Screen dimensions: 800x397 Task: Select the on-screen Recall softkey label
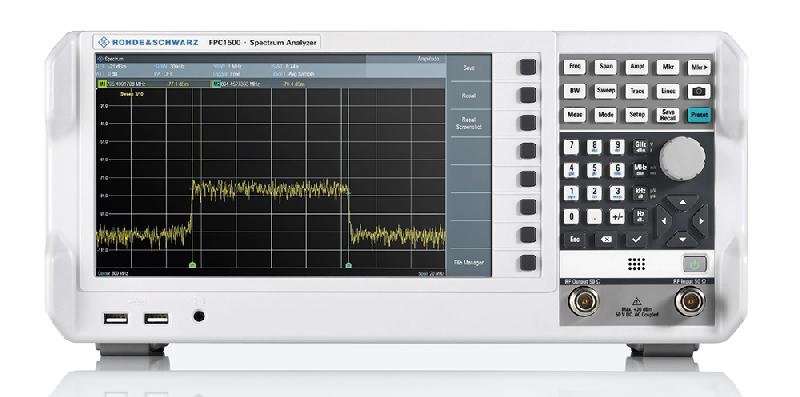[x=469, y=95]
